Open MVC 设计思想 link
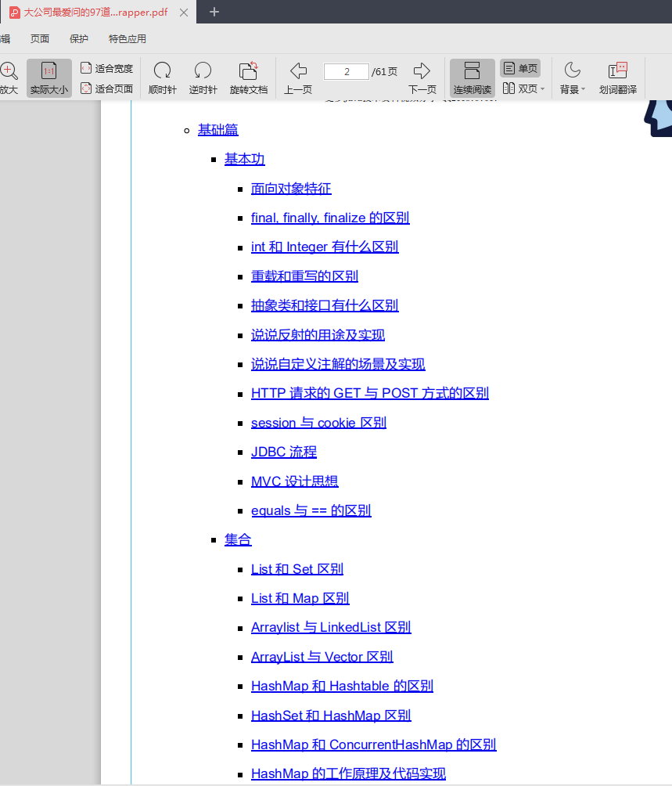The width and height of the screenshot is (672, 786). 294,481
